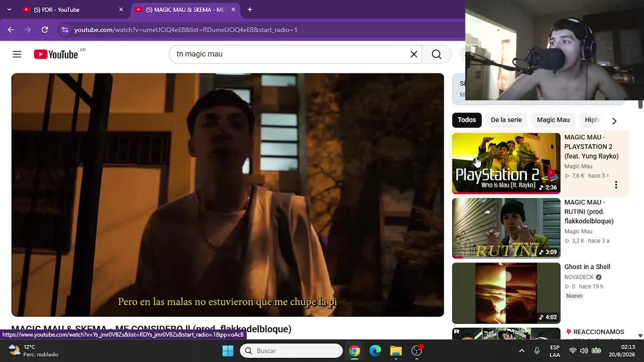Viewport: 644px width, 362px height.
Task: View site information icon in address bar
Action: click(65, 30)
